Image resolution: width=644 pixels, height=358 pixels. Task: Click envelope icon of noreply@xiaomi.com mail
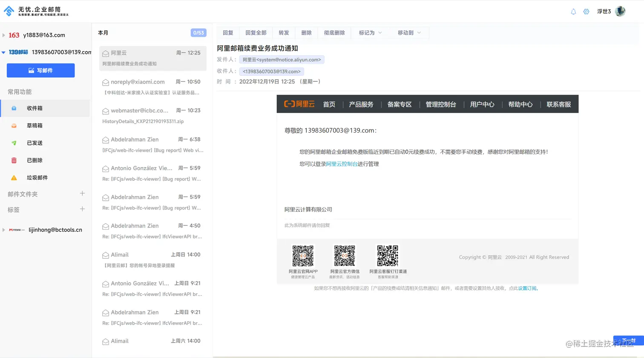coord(105,82)
